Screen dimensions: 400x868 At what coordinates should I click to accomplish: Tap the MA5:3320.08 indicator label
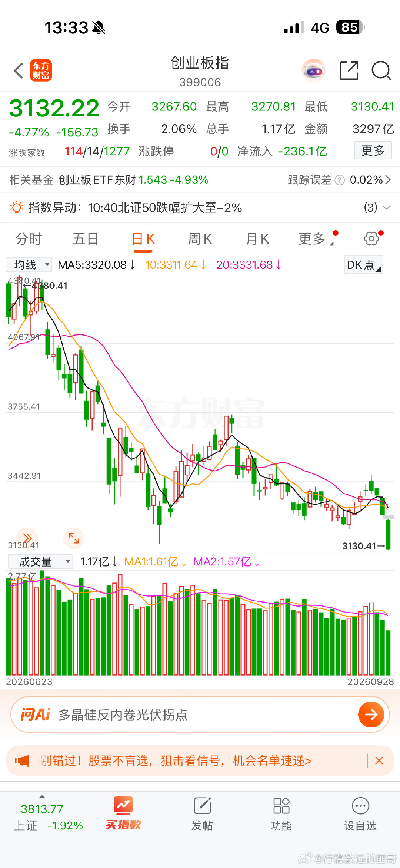pyautogui.click(x=97, y=265)
